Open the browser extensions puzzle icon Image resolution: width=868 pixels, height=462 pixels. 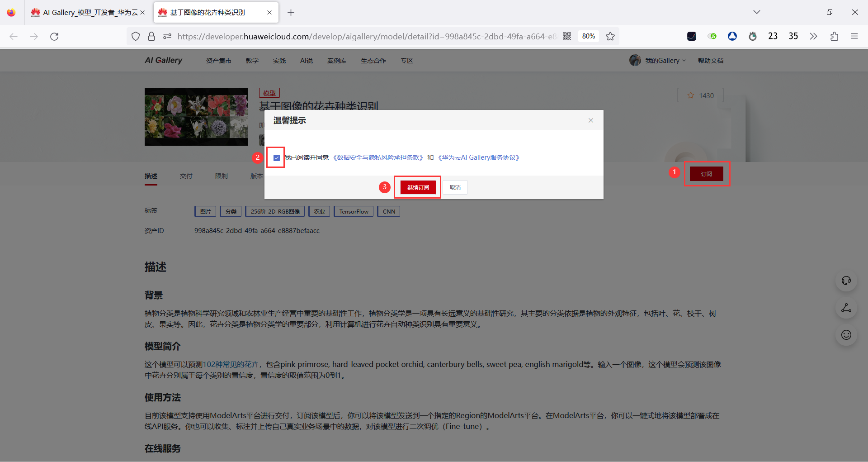(x=834, y=36)
